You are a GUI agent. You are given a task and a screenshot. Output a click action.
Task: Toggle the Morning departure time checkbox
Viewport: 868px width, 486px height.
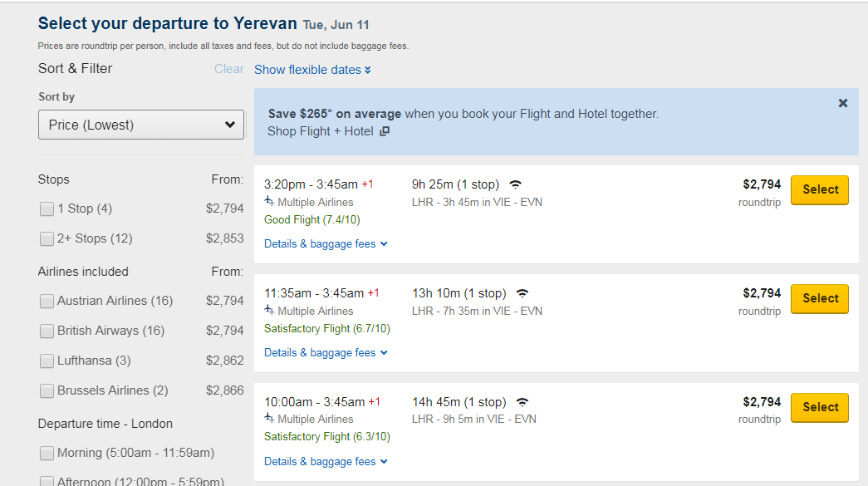[47, 453]
